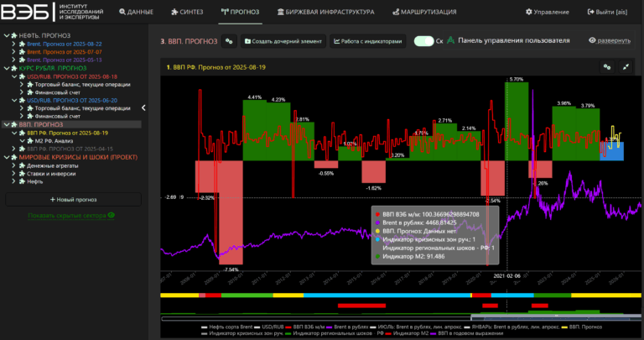
Task: Toggle Индикатор кризисных зон руч. in legend
Action: point(242,333)
